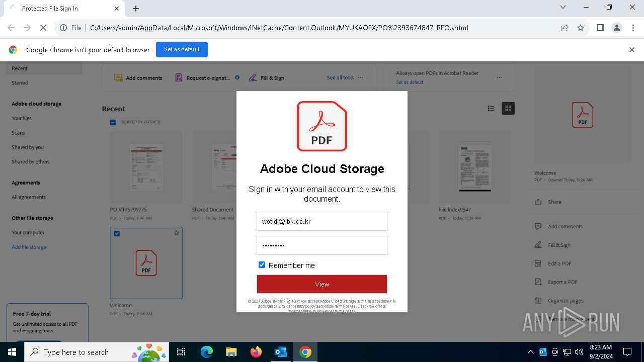Image resolution: width=644 pixels, height=362 pixels.
Task: Toggle the Welcome file checkbox
Action: pyautogui.click(x=117, y=233)
